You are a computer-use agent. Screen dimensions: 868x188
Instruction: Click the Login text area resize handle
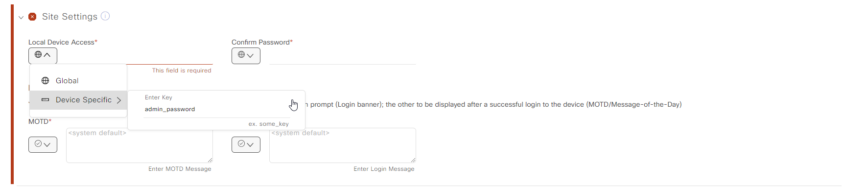[x=413, y=160]
